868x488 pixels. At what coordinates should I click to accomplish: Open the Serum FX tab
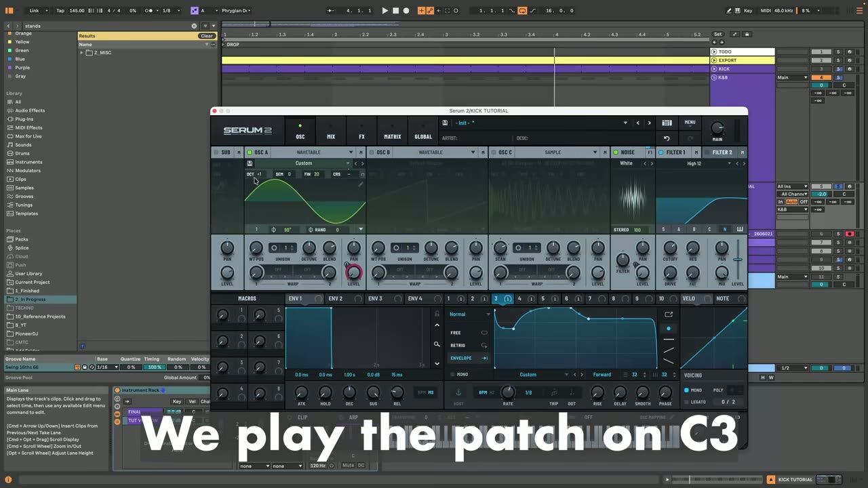click(361, 131)
